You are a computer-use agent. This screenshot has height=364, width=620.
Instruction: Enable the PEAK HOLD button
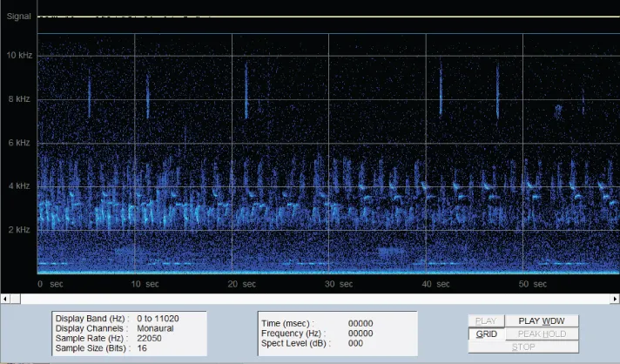point(542,334)
